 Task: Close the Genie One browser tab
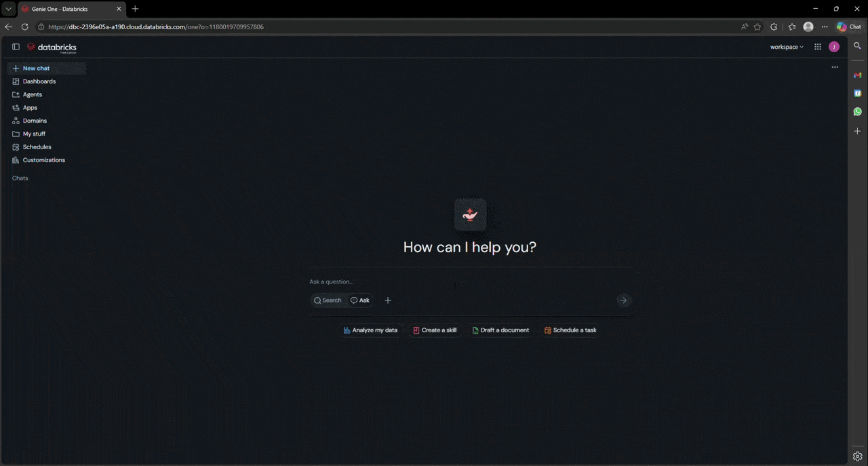(119, 9)
